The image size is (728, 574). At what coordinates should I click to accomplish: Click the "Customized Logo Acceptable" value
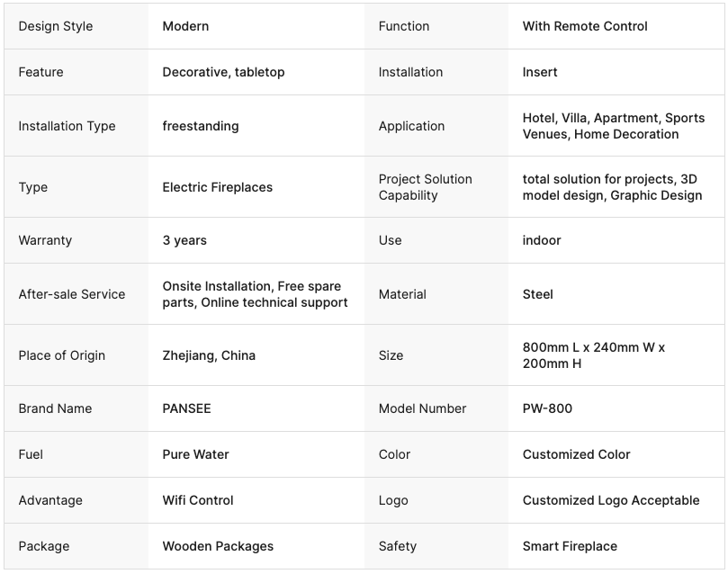click(611, 500)
